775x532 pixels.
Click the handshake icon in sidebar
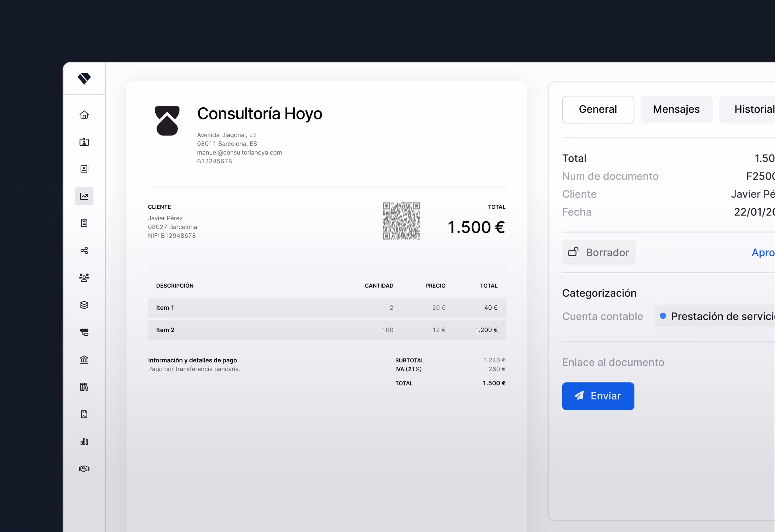pyautogui.click(x=84, y=469)
